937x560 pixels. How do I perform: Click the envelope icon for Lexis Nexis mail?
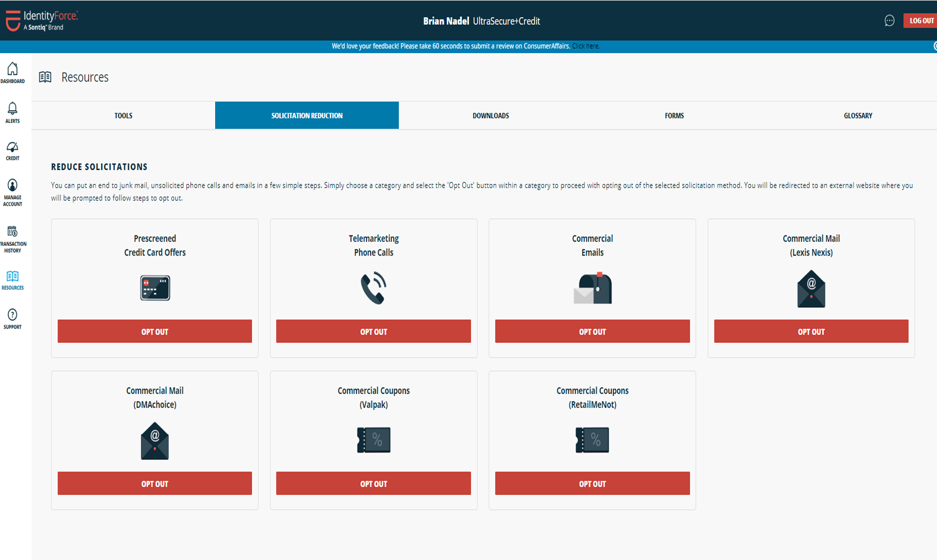[811, 289]
